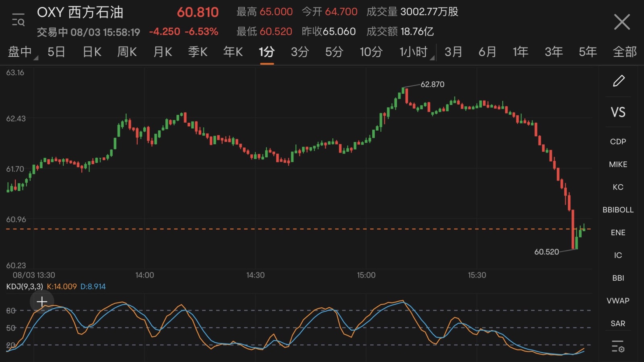Click the 62.43 price axis label

click(16, 119)
